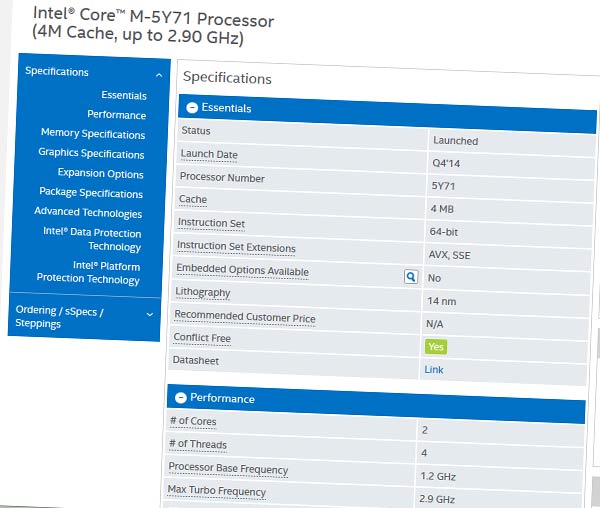Screen dimensions: 600x508
Task: Click the # of Cores label
Action: pos(193,421)
